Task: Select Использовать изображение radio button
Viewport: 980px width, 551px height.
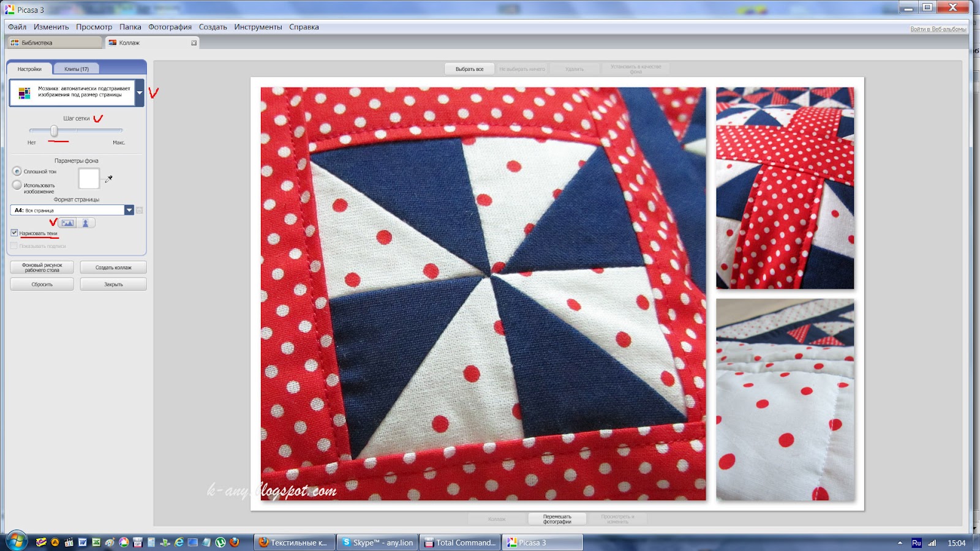Action: tap(17, 185)
